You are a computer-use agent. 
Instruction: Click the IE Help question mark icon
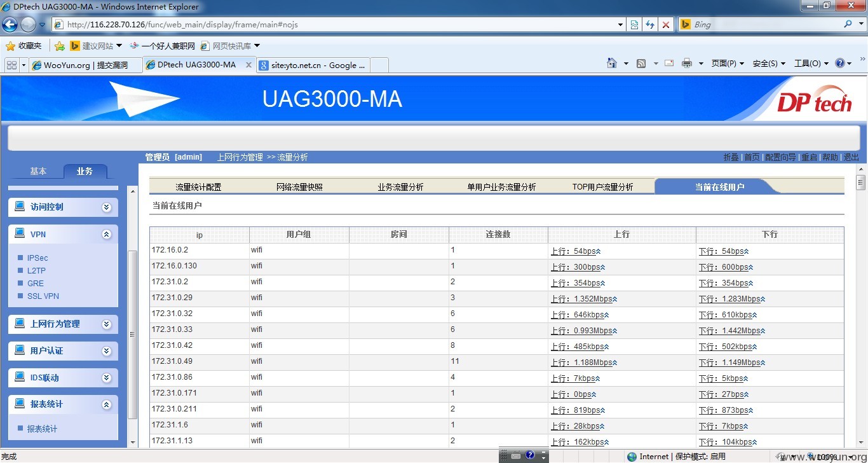click(840, 63)
